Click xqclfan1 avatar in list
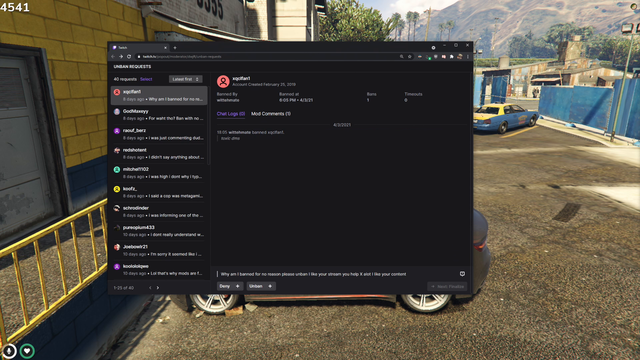The width and height of the screenshot is (640, 360). coord(117,92)
